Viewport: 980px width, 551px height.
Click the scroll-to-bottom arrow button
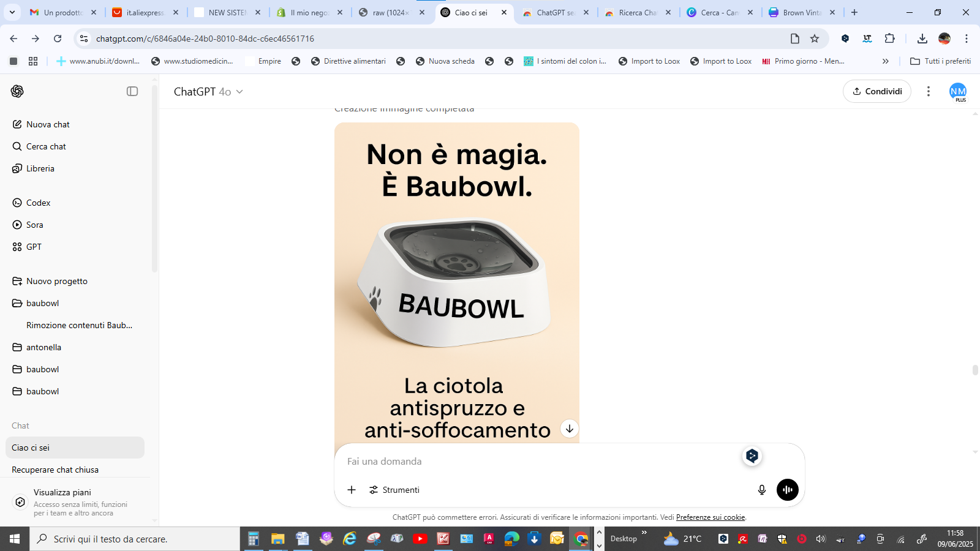(570, 429)
